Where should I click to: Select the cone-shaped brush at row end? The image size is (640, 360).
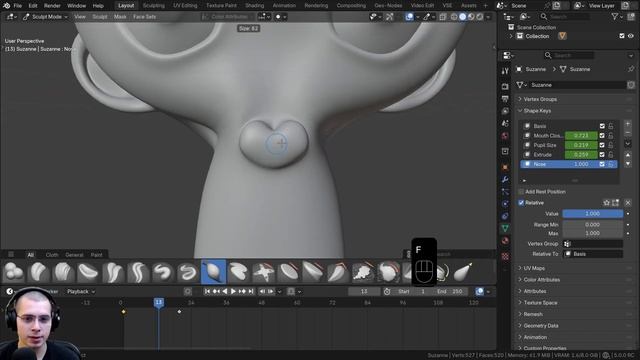tap(463, 272)
